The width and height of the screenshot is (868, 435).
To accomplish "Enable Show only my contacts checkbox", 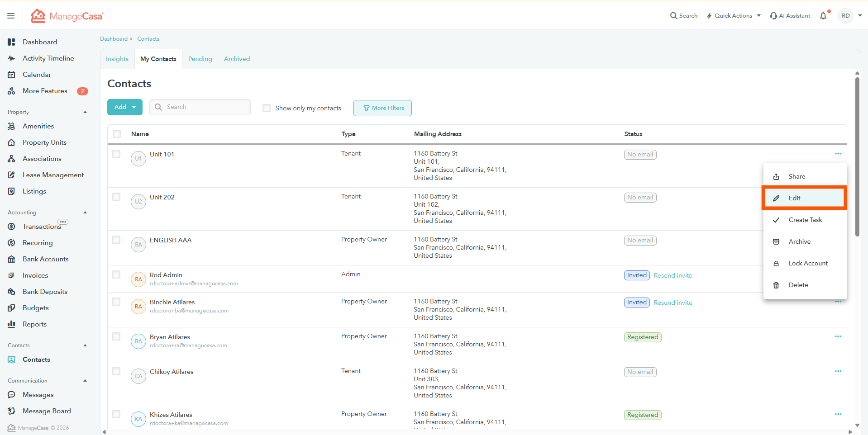I will click(x=267, y=108).
